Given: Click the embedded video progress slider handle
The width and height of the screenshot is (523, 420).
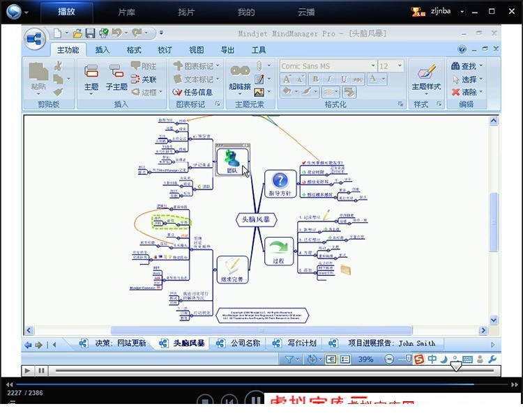Looking at the screenshot, I should click(455, 366).
